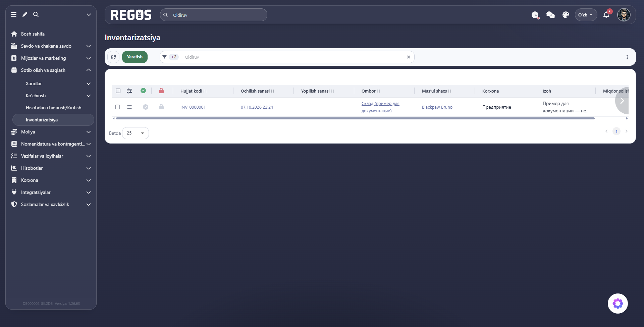The width and height of the screenshot is (644, 327).
Task: Tick the select-all checkbox in table header
Action: pos(118,91)
